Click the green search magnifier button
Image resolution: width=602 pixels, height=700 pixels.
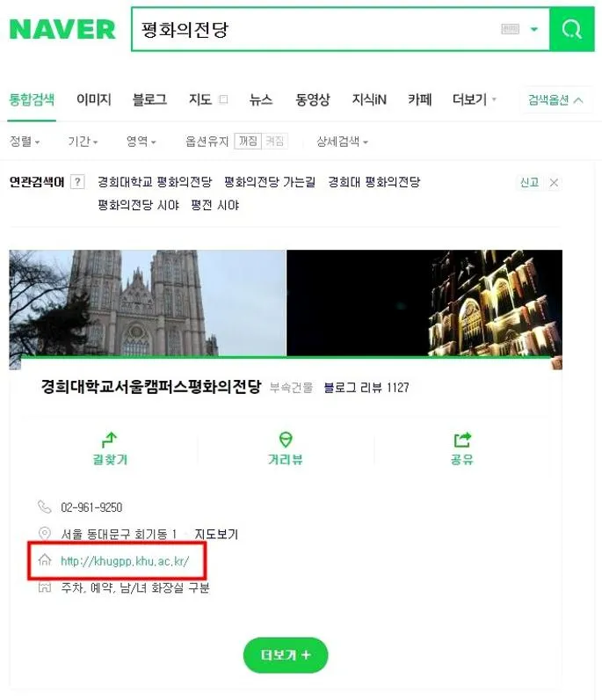coord(572,30)
